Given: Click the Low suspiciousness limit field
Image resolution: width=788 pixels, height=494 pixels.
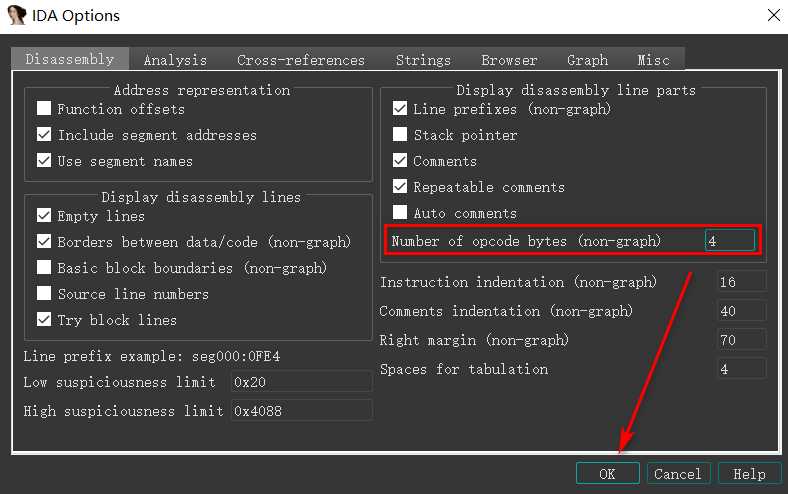Looking at the screenshot, I should (x=301, y=382).
